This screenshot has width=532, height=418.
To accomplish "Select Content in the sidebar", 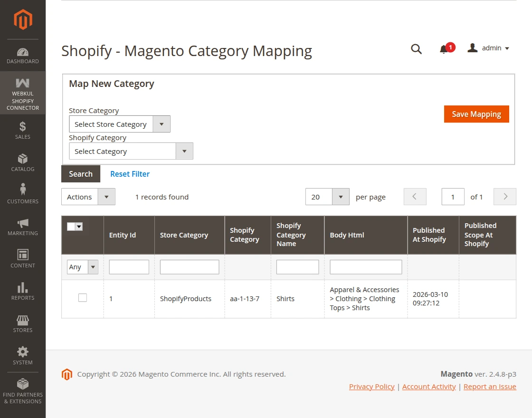I will tap(22, 258).
